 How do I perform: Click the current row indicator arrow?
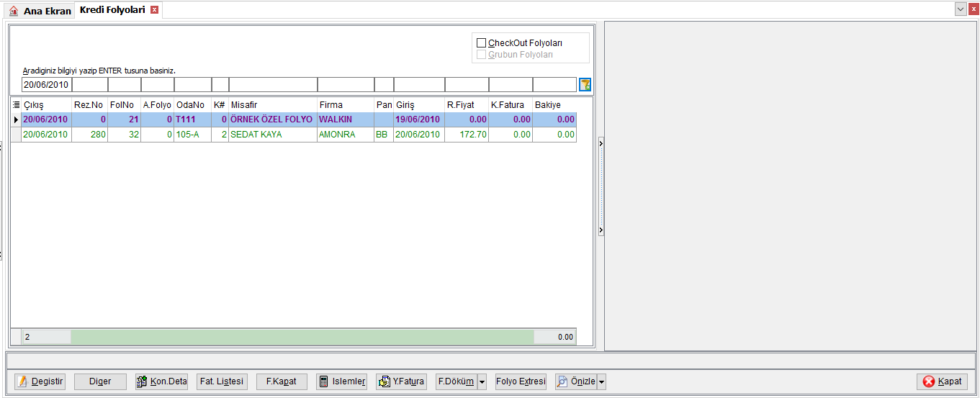[x=16, y=119]
